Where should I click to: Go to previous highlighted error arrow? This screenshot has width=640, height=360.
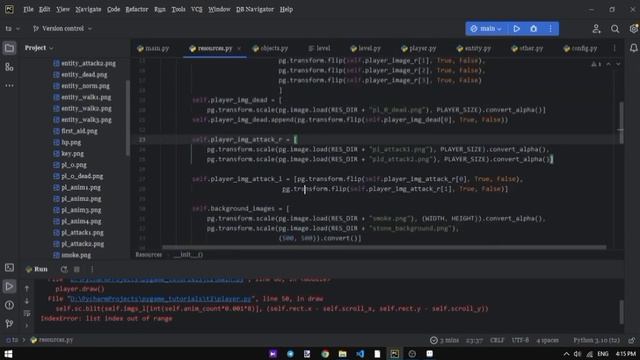pos(609,64)
